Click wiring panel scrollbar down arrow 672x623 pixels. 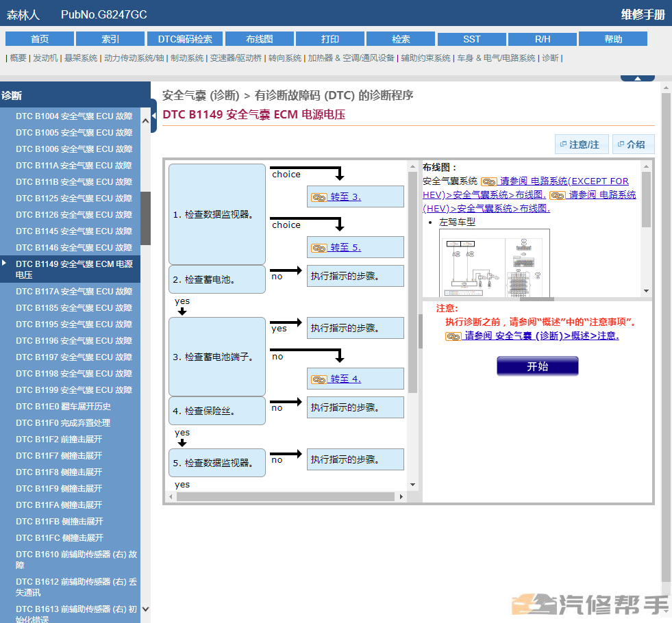646,291
